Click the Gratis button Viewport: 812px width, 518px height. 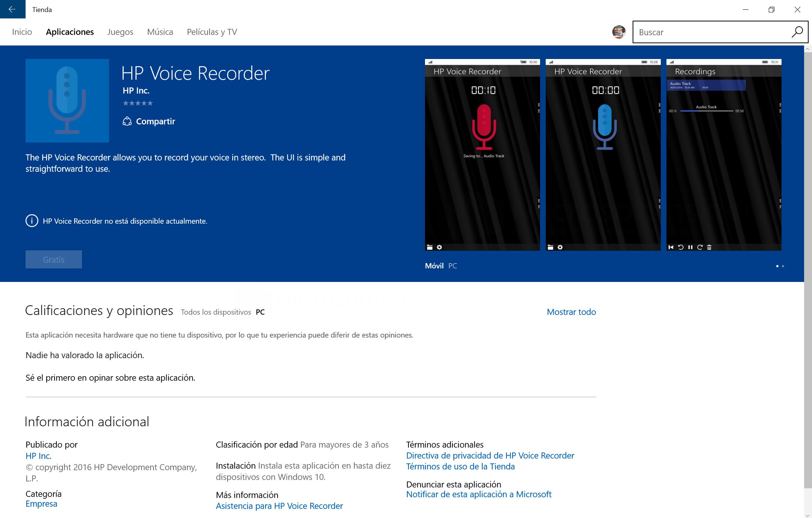coord(54,259)
